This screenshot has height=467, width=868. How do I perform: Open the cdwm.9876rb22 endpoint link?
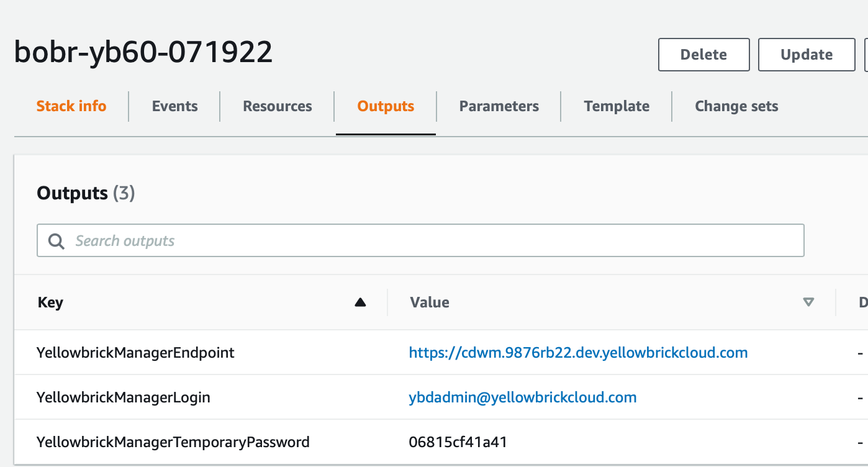coord(578,353)
